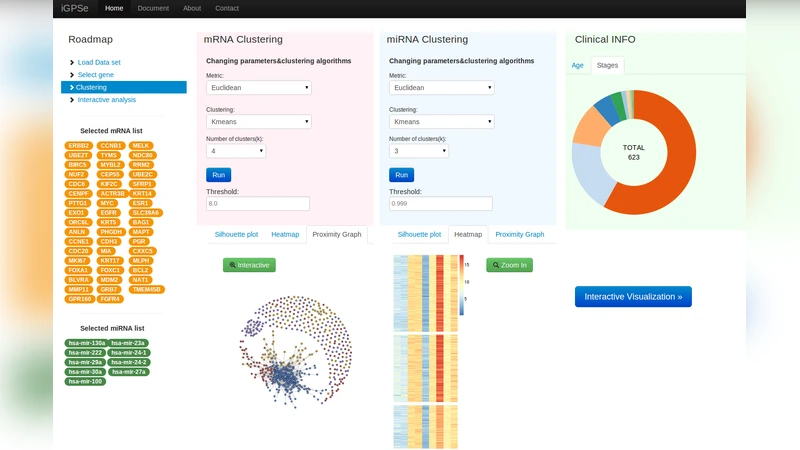Open mRNA Clustering algorithm dropdown showing Kmeans
The image size is (800, 450).
point(259,122)
